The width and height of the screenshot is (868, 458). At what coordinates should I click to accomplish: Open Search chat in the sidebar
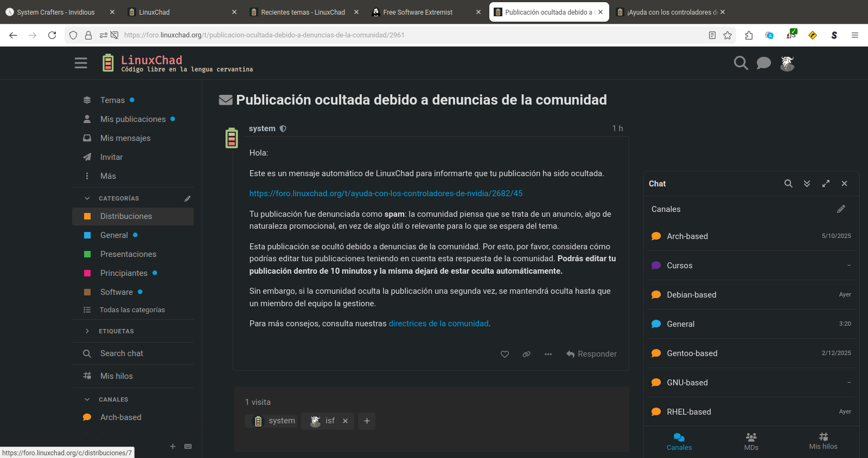tap(133, 353)
